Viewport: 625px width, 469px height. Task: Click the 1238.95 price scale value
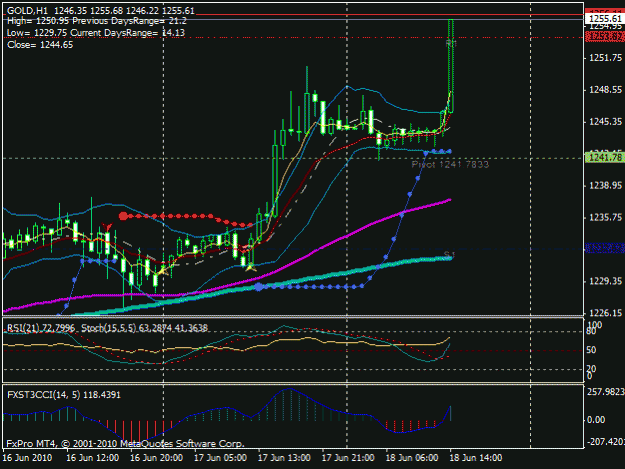tap(605, 185)
